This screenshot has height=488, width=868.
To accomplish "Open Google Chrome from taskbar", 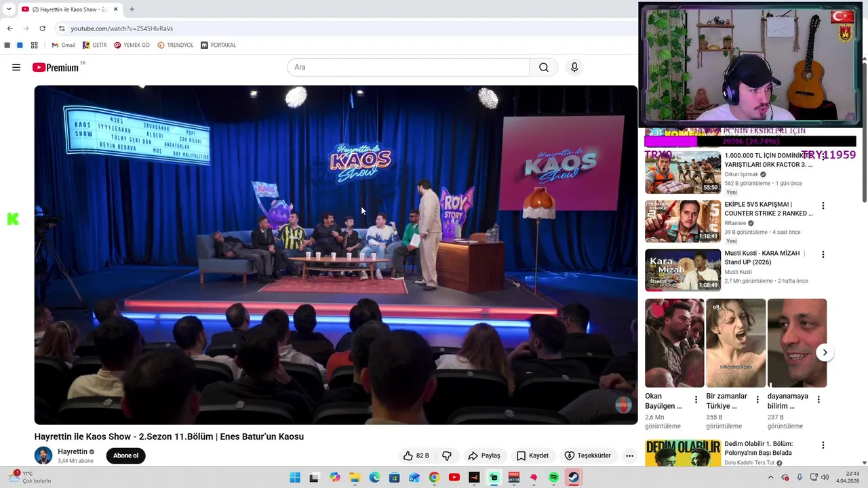I will [x=434, y=477].
